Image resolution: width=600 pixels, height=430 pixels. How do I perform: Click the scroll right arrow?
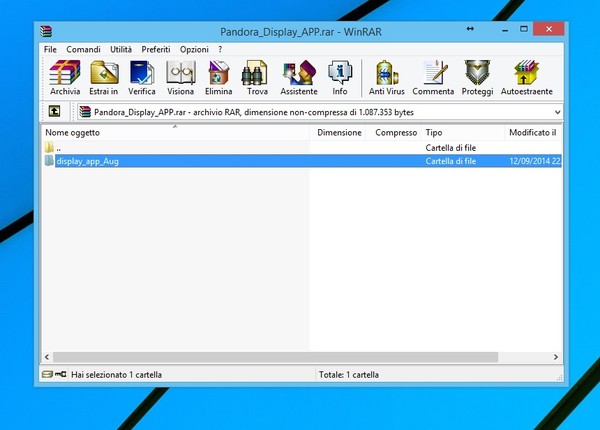coord(556,357)
